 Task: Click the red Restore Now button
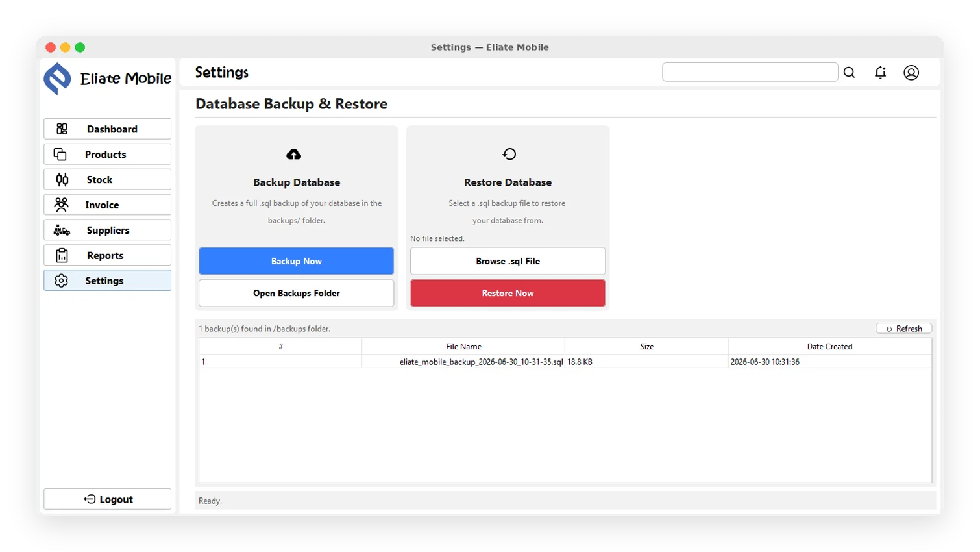point(508,293)
